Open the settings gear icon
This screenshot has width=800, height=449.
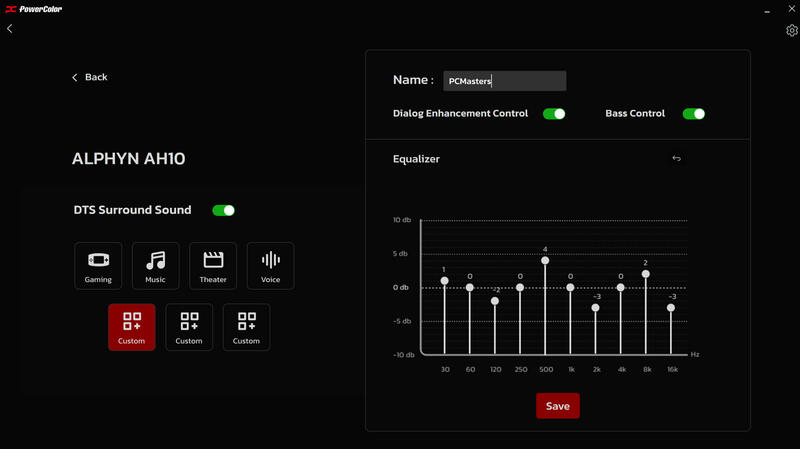(x=791, y=31)
